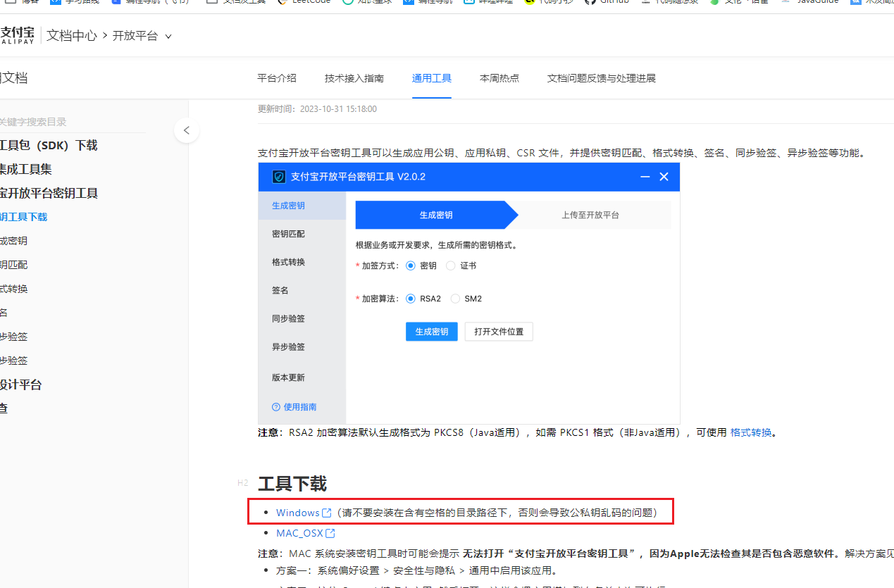
Task: Follow the 格式转换 link in the note
Action: click(x=751, y=432)
